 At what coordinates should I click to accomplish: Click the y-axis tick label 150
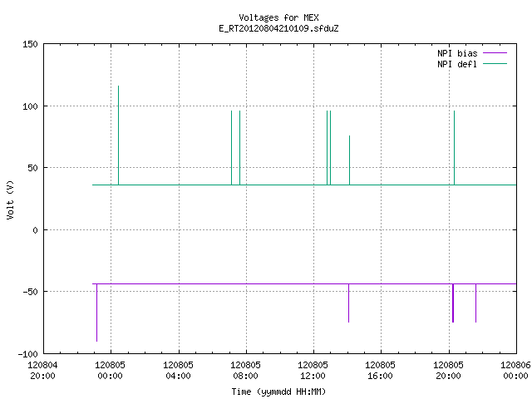[30, 44]
